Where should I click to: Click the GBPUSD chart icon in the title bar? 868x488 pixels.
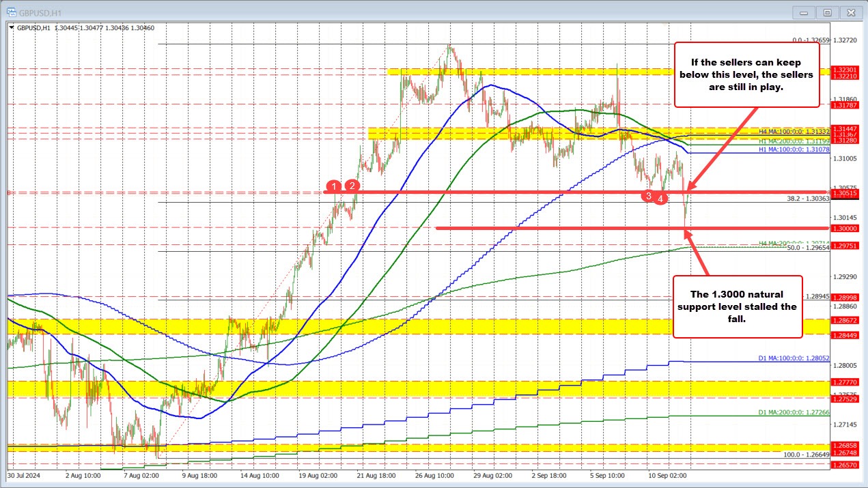(x=10, y=12)
